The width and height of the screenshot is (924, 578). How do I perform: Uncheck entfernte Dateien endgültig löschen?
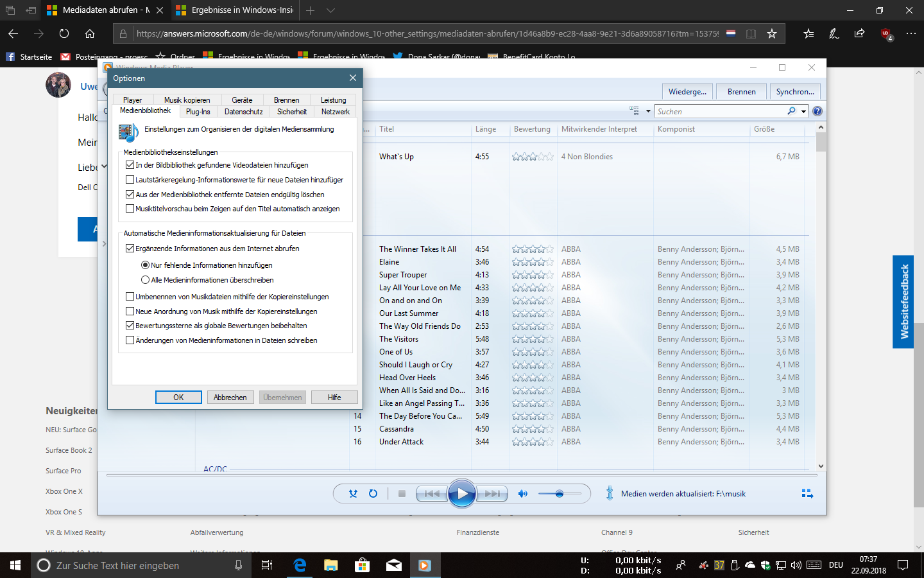click(x=130, y=195)
